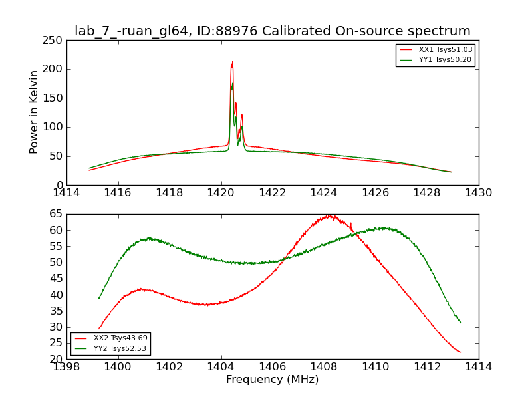Click the green line swatch beside YY2
The width and height of the screenshot is (532, 399).
(81, 348)
